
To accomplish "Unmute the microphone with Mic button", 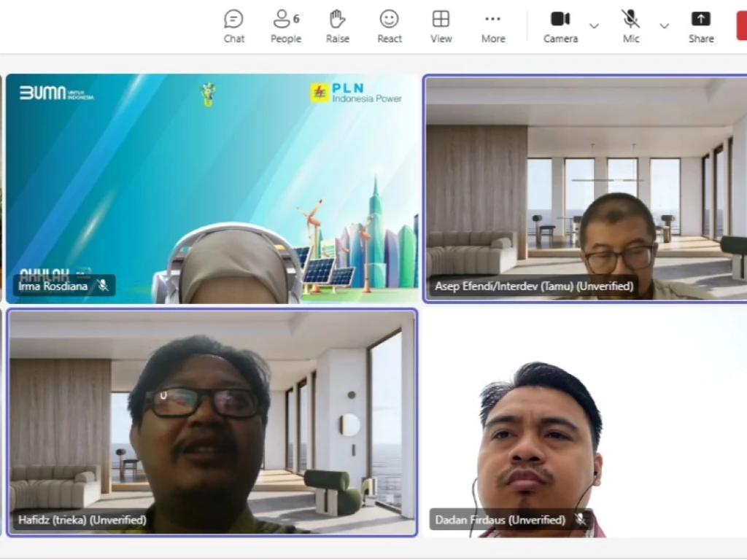I will click(630, 26).
